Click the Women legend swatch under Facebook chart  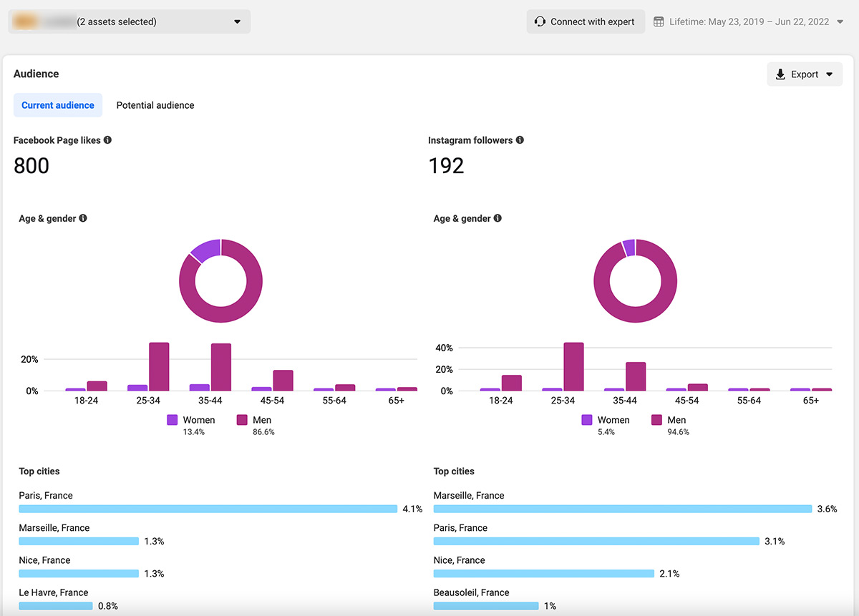click(x=173, y=420)
